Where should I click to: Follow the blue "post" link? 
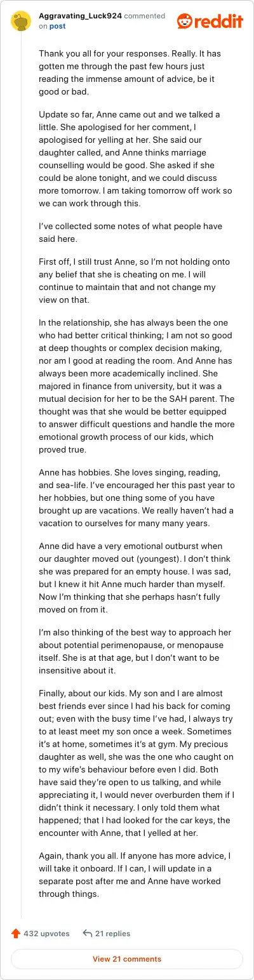coord(57,26)
